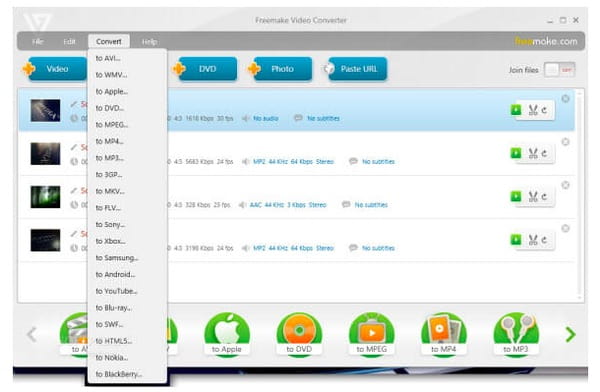600x392 pixels.
Task: Remove the second video with X icon
Action: click(565, 142)
